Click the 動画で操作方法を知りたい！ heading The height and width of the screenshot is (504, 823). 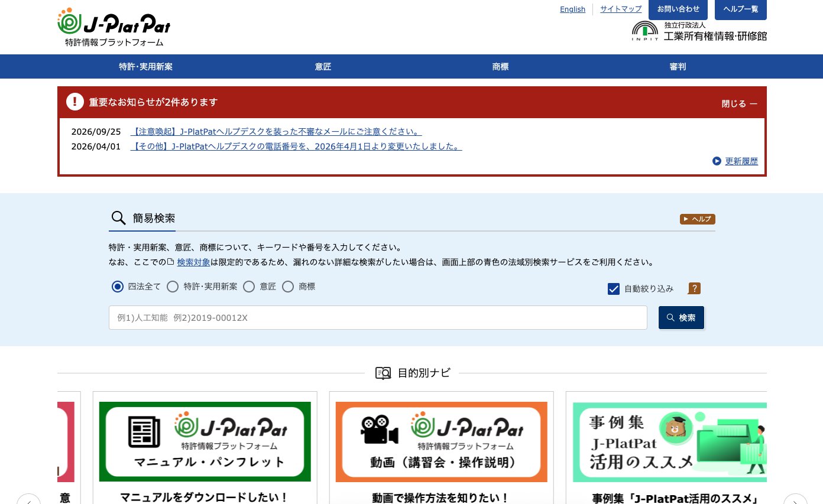click(x=441, y=498)
